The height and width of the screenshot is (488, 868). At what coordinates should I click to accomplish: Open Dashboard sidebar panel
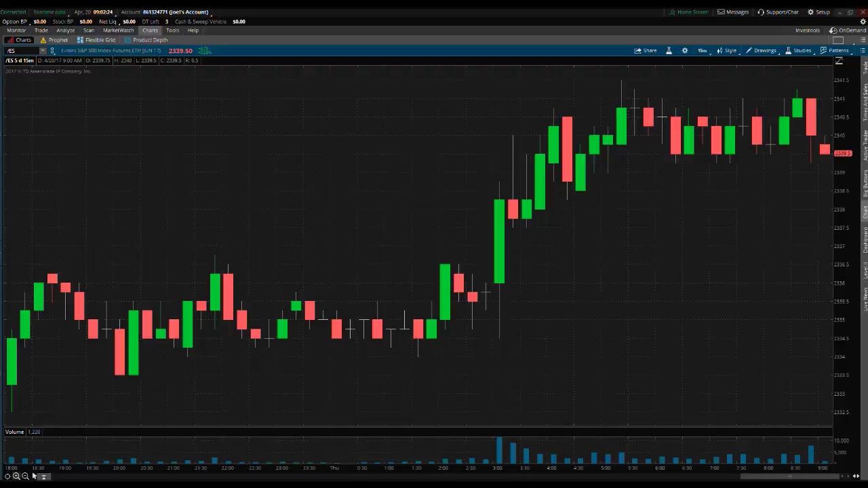[865, 241]
